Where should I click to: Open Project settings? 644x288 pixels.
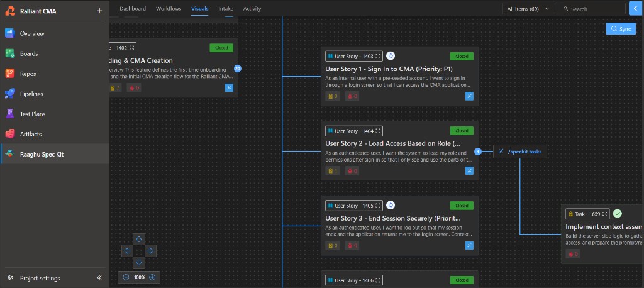click(40, 278)
